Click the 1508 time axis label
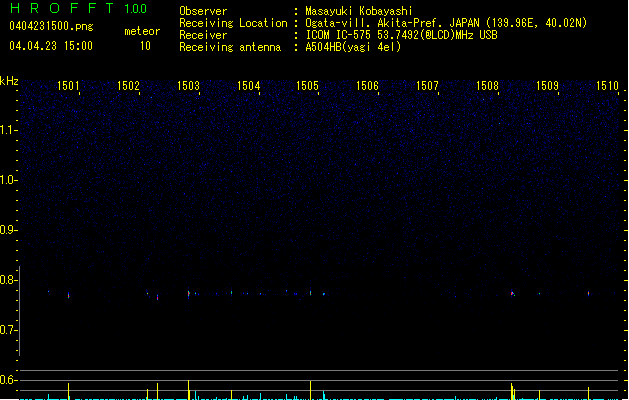 coord(487,86)
